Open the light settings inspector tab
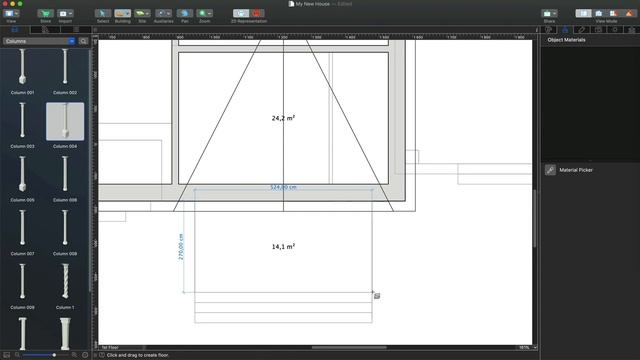Viewport: 640px width, 360px height. (x=615, y=29)
